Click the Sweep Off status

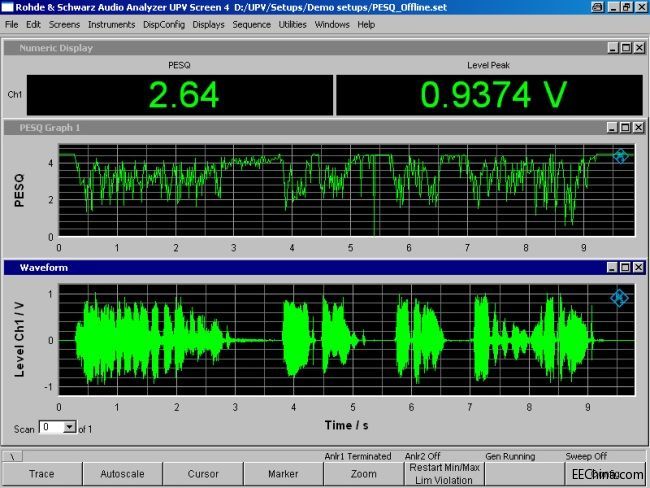(x=586, y=456)
